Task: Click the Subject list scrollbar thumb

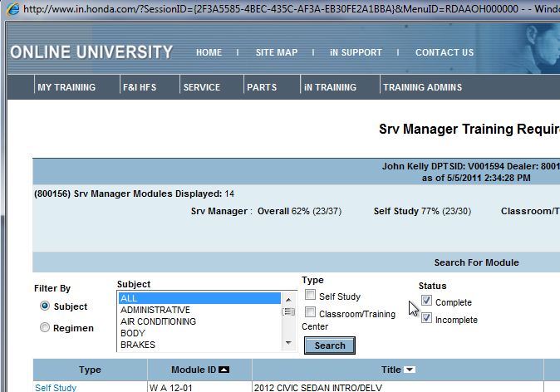Action: [x=288, y=311]
